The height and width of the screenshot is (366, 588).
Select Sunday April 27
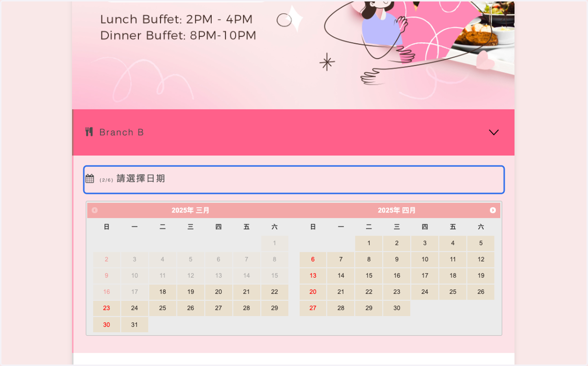coord(313,308)
